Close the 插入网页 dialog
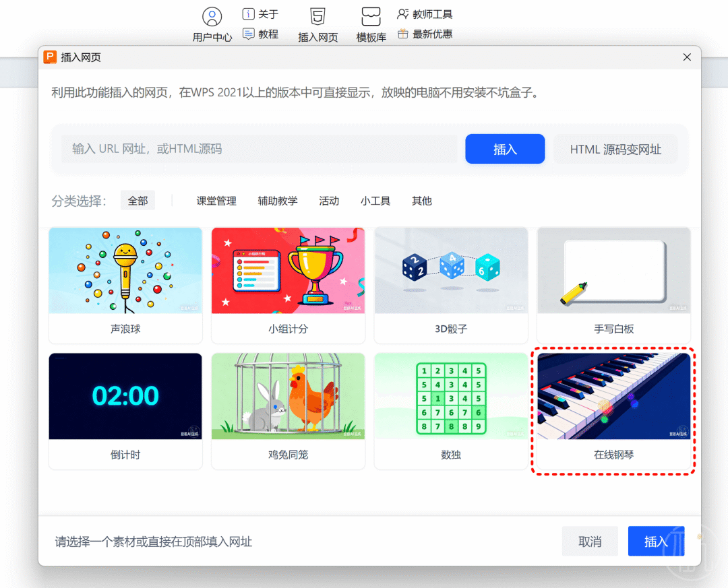The width and height of the screenshot is (728, 588). click(x=687, y=57)
